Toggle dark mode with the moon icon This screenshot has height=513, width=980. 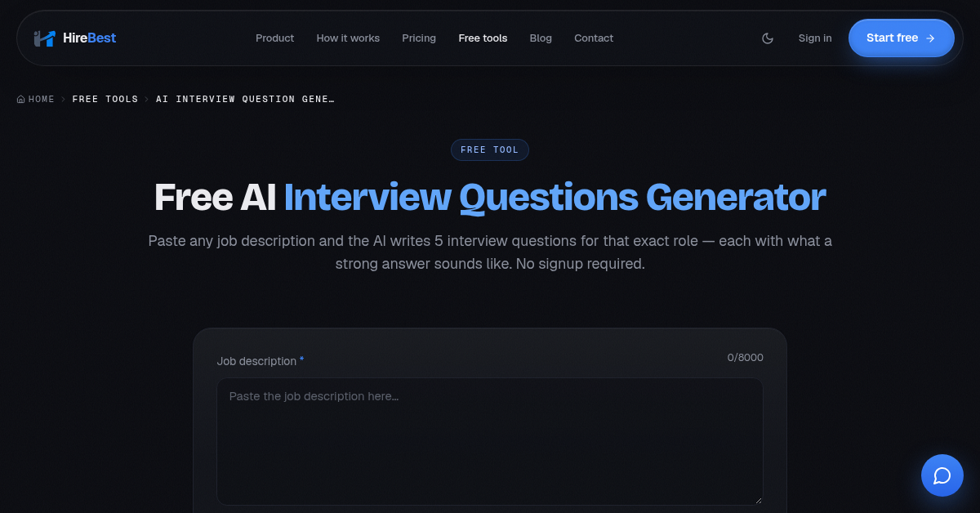tap(768, 38)
